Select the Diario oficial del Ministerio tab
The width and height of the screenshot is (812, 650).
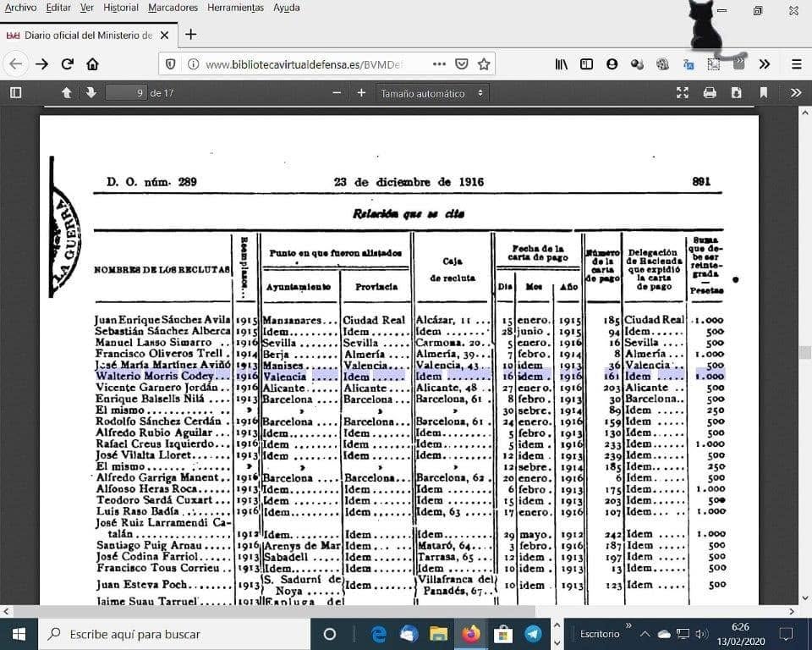[88, 36]
